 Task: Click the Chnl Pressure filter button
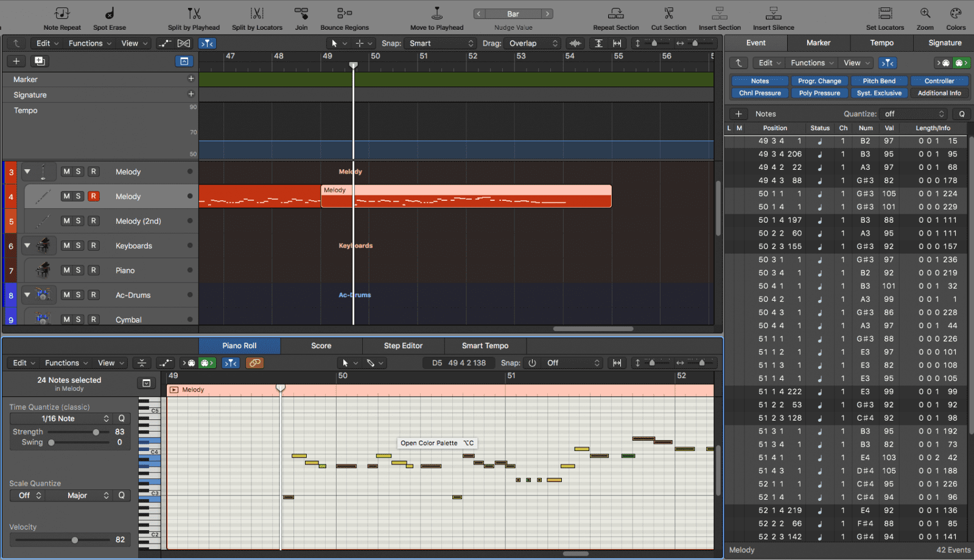tap(760, 93)
